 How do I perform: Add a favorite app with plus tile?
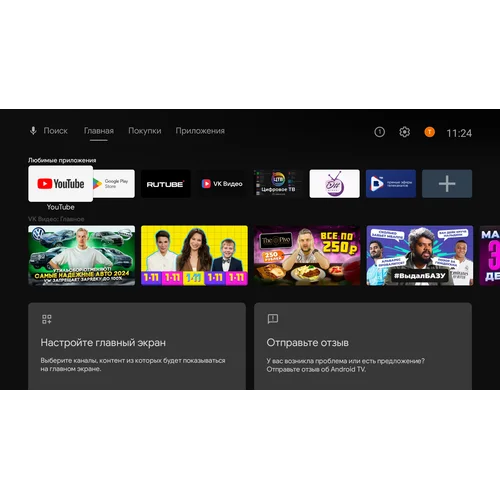[x=447, y=184]
